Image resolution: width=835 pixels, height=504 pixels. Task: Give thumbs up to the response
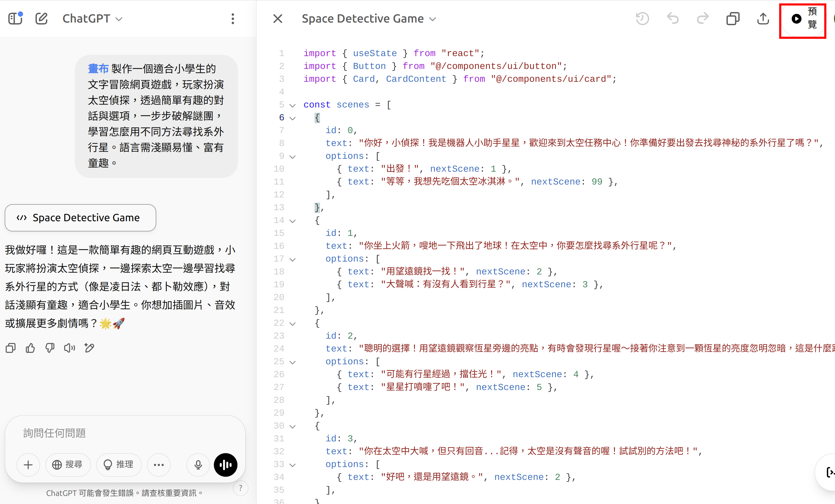(30, 348)
